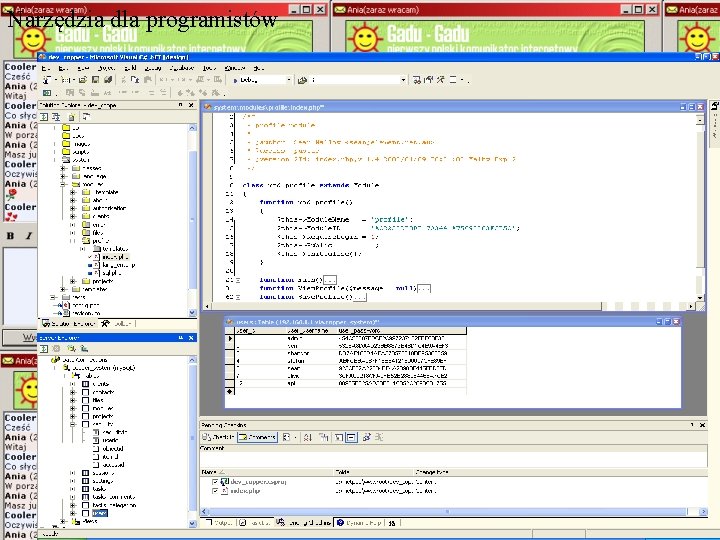This screenshot has width=720, height=540.
Task: Click the Paste toolbar icon
Action: [x=148, y=80]
